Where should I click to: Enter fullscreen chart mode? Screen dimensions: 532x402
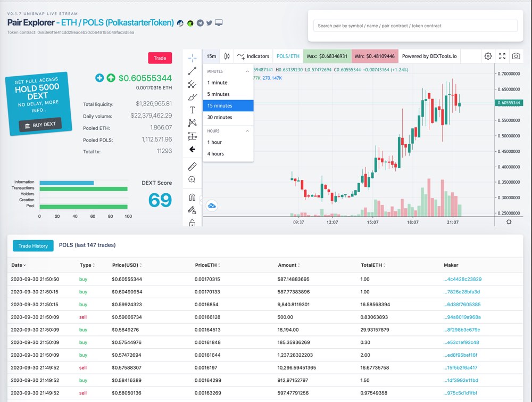(x=502, y=56)
